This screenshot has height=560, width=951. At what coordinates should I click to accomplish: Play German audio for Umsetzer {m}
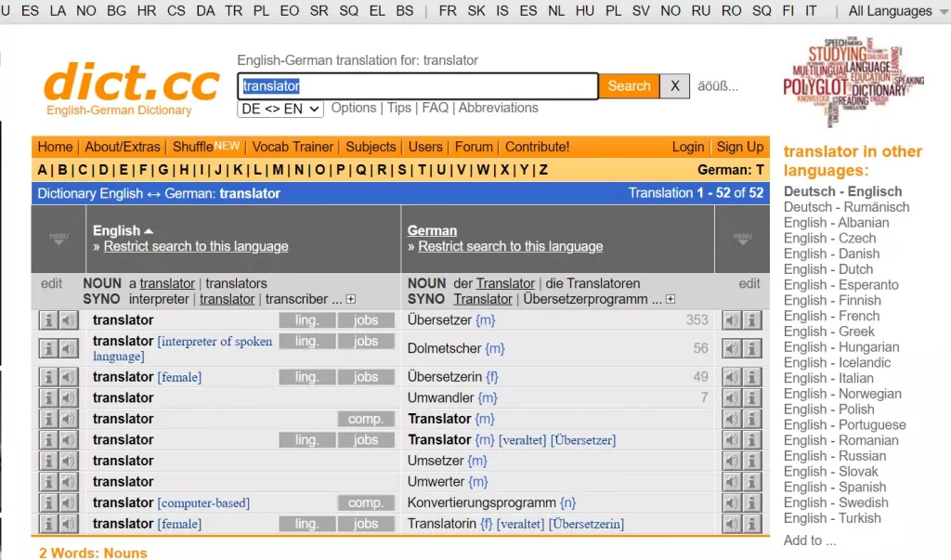pos(732,461)
